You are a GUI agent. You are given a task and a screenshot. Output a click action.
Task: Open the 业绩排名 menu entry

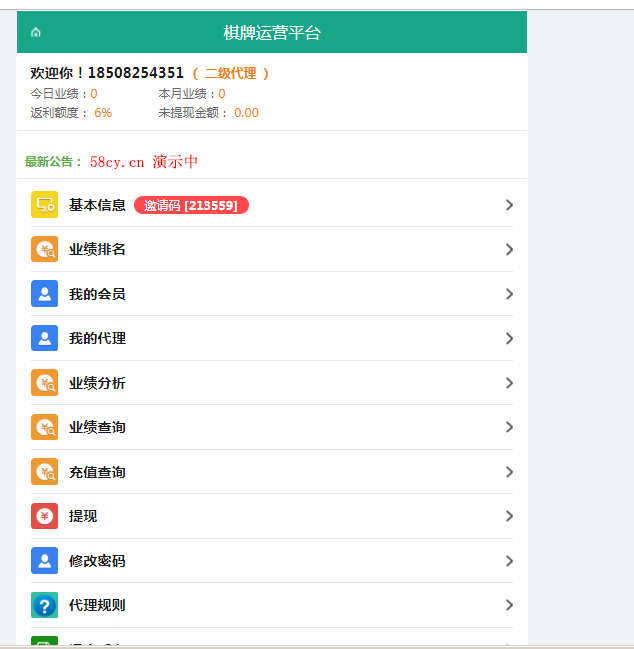click(272, 249)
